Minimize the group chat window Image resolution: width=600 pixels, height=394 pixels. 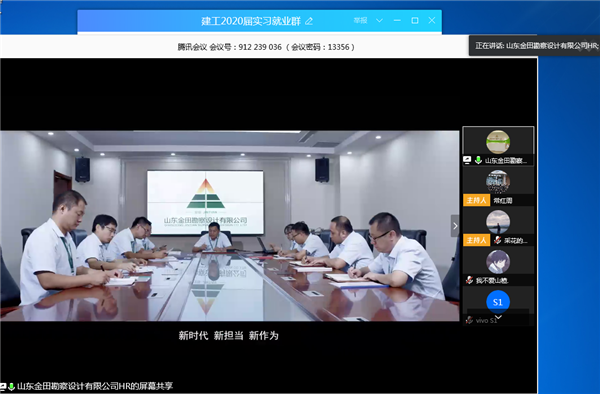coord(397,20)
